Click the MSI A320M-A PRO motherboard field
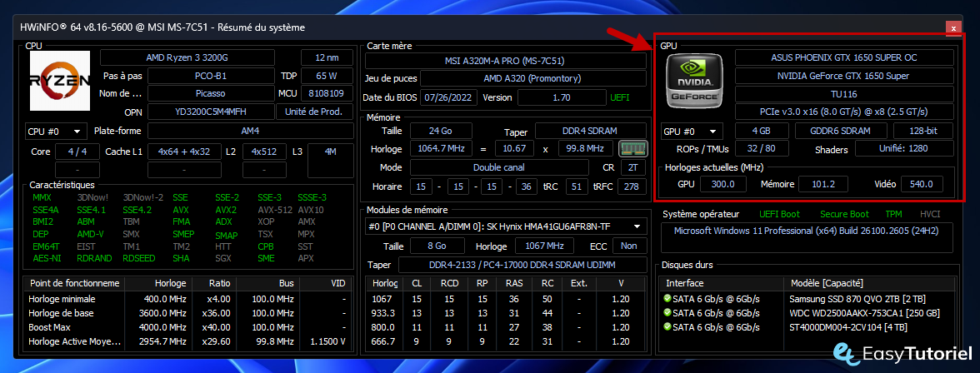 [506, 62]
